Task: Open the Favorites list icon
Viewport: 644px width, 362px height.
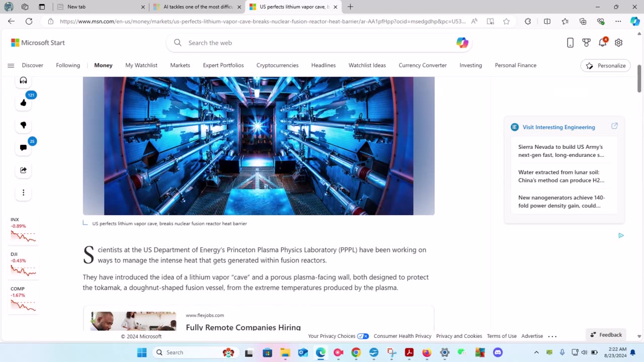Action: [x=565, y=21]
